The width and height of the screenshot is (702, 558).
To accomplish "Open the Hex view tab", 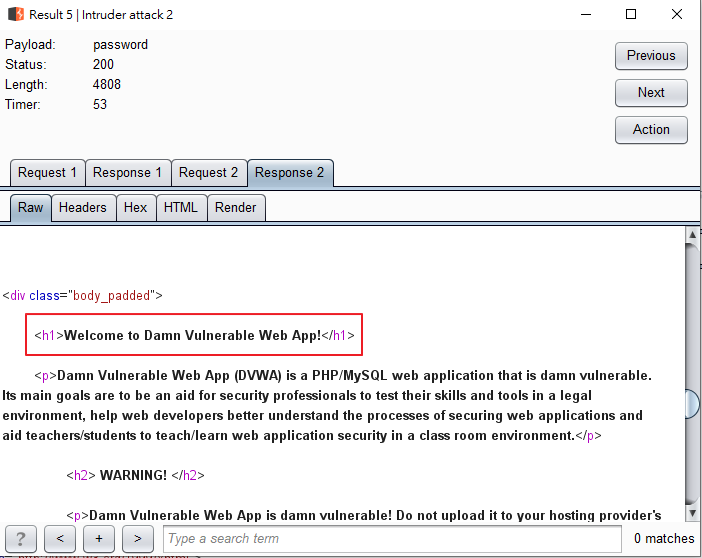I will click(136, 208).
